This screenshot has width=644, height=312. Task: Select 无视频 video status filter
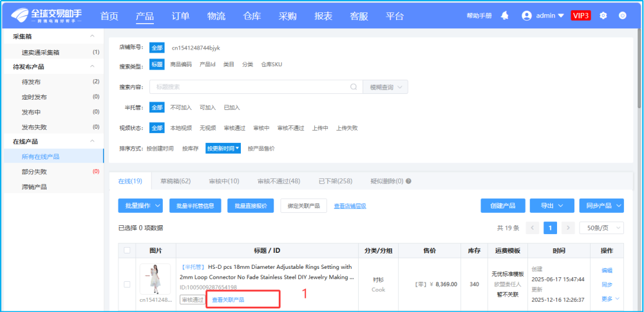208,127
